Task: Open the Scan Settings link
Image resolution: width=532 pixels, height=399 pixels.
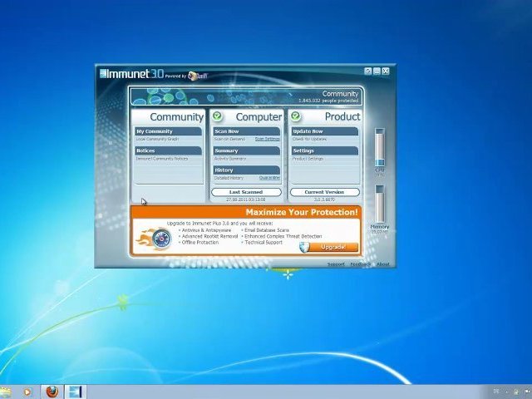Action: pos(267,139)
